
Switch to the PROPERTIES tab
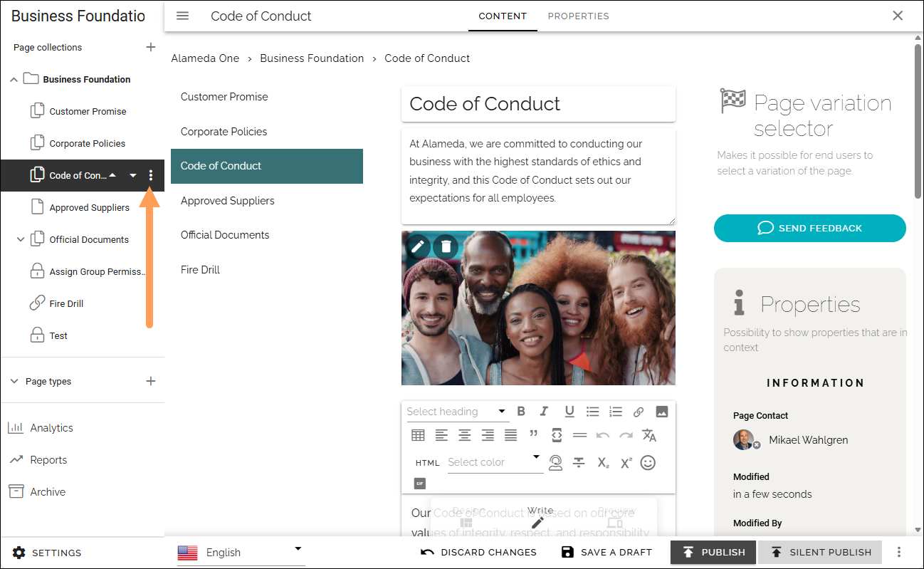coord(578,16)
